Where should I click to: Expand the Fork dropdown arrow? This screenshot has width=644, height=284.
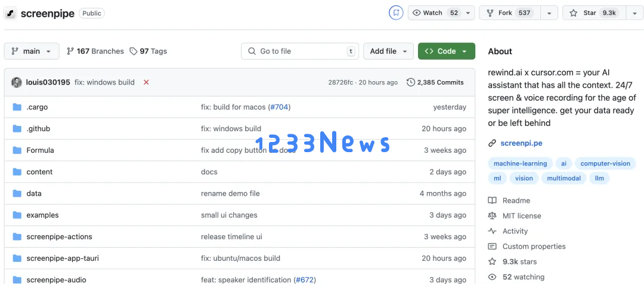(549, 13)
